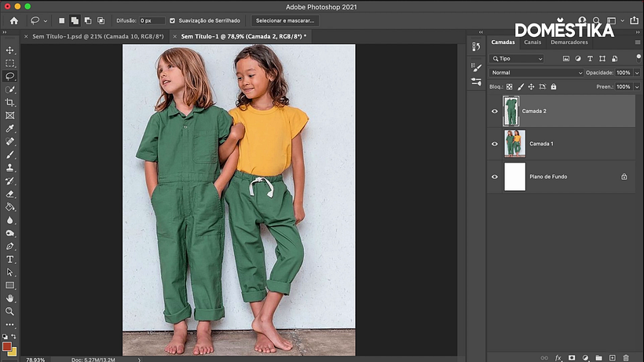Toggle lock all padlock icon
This screenshot has width=644, height=362.
554,86
